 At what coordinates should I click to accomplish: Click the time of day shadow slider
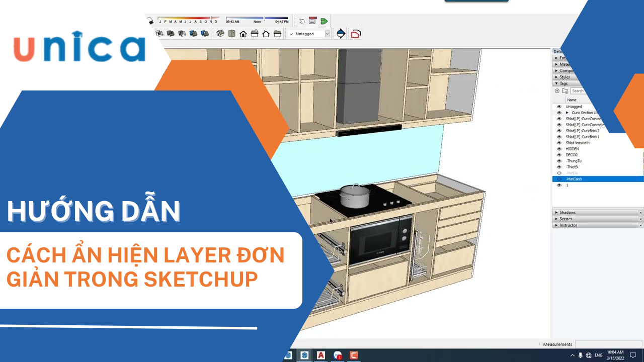pos(257,18)
